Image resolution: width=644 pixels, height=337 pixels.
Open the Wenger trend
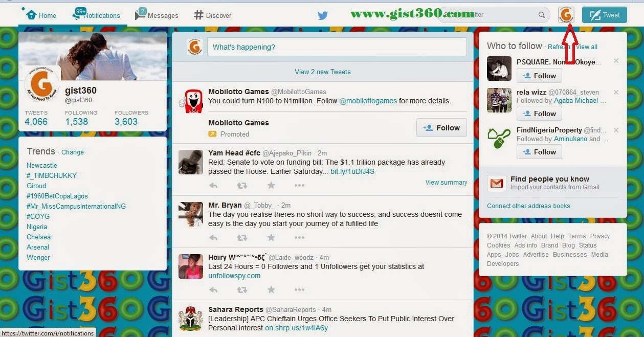pyautogui.click(x=38, y=257)
